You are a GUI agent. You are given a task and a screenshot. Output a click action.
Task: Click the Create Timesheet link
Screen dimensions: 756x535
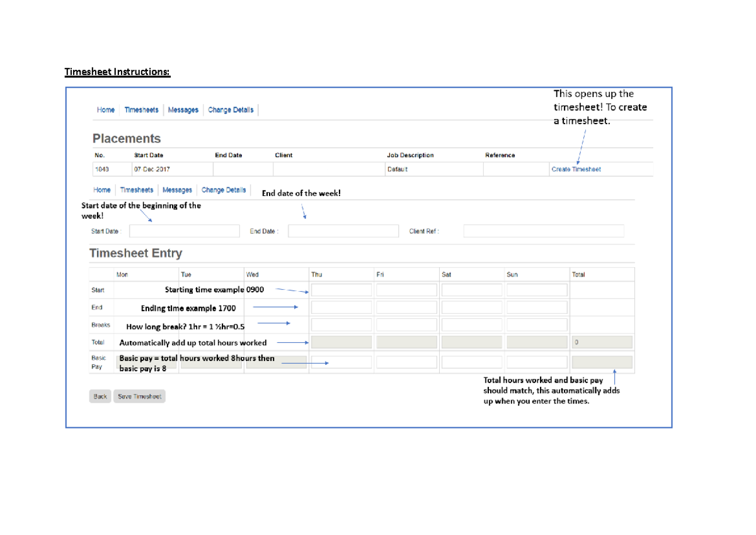click(576, 169)
